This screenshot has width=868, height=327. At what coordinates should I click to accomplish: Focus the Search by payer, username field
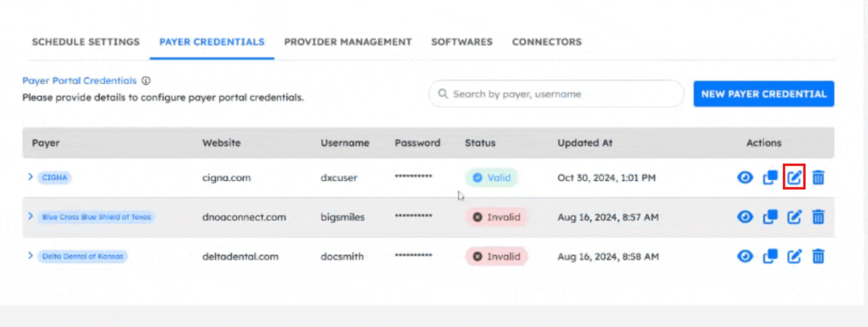tap(556, 94)
